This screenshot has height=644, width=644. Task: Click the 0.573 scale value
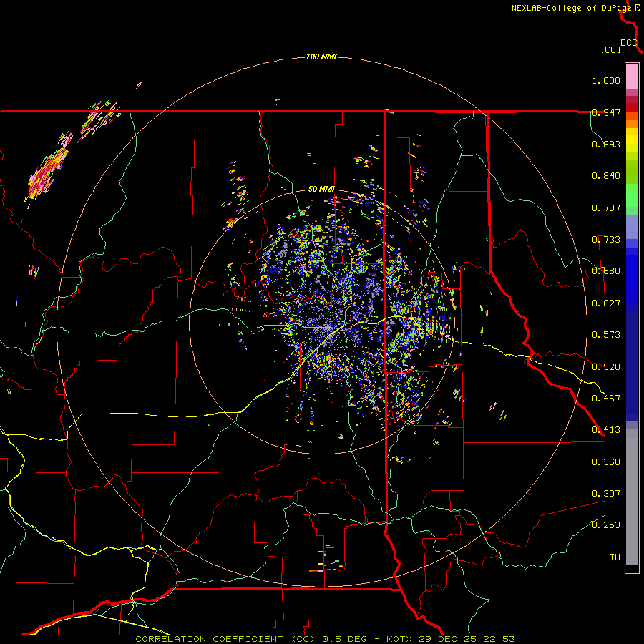coord(606,335)
